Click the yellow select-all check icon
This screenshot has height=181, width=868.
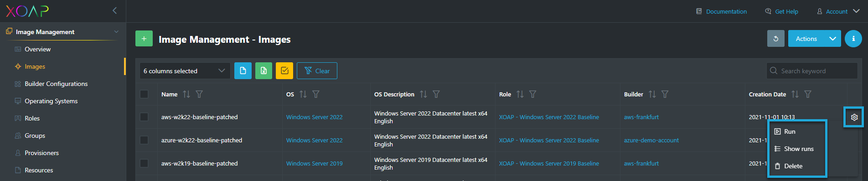click(284, 71)
